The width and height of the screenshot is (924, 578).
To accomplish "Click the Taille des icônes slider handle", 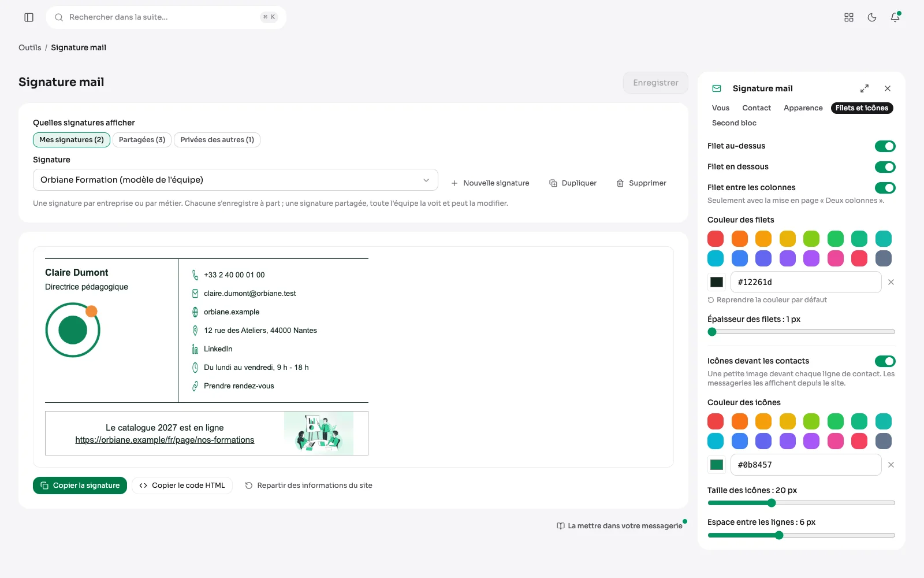I will (x=772, y=503).
